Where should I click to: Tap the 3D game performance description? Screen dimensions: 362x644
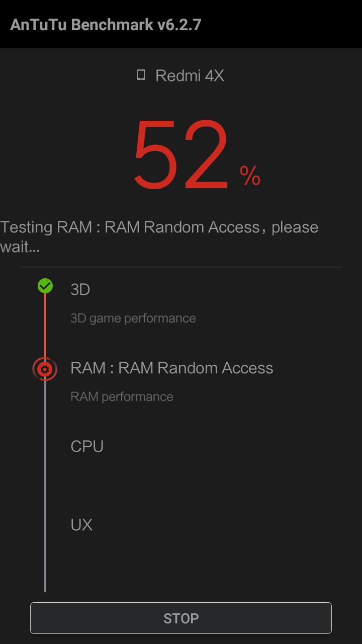pos(133,318)
